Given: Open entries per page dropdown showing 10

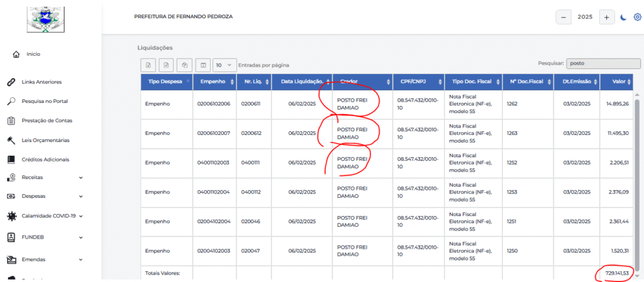Looking at the screenshot, I should click(225, 65).
